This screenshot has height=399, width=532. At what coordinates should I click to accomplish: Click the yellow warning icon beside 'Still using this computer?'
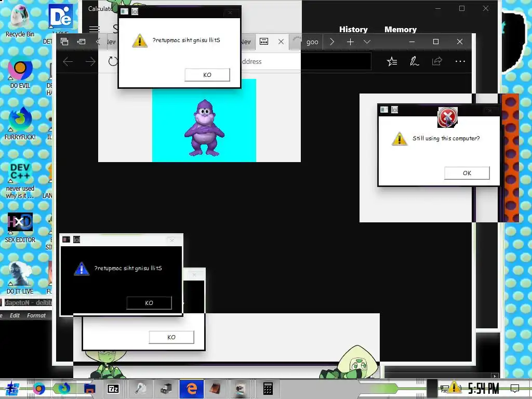(400, 139)
